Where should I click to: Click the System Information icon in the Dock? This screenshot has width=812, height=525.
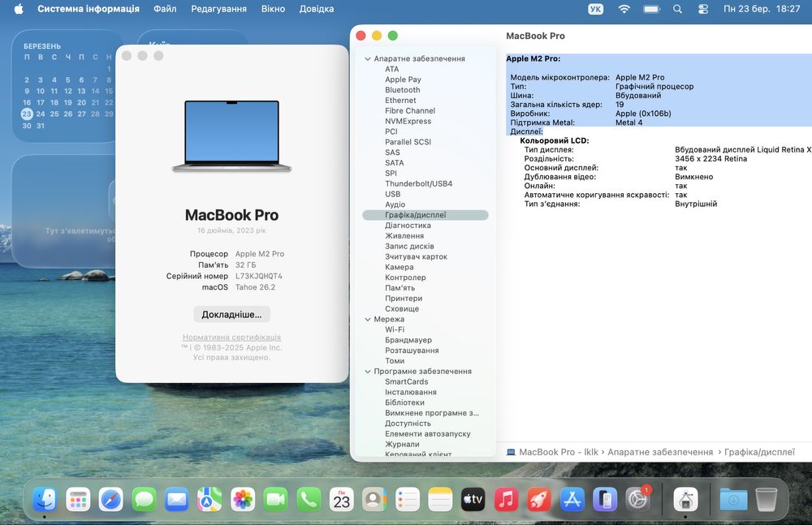(x=685, y=500)
